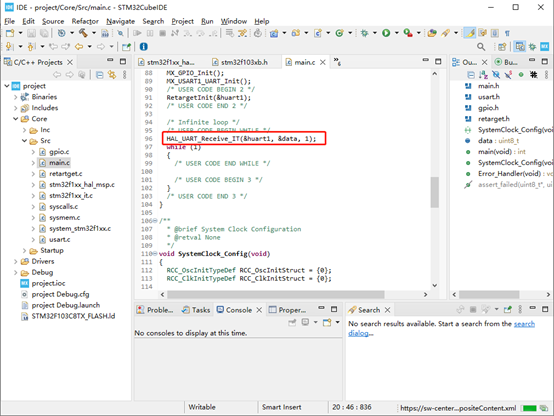Sort the Outline view alphabetically
554x416 pixels.
(x=483, y=75)
